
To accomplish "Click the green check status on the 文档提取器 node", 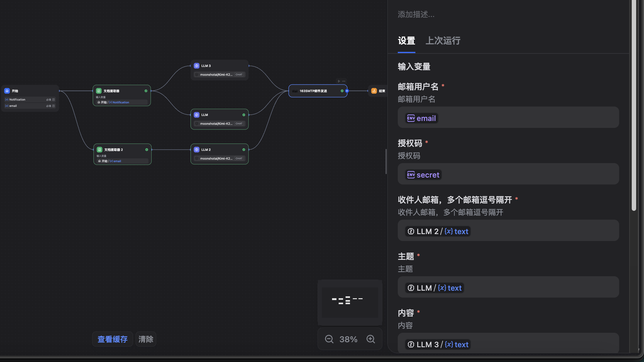I will pyautogui.click(x=146, y=91).
